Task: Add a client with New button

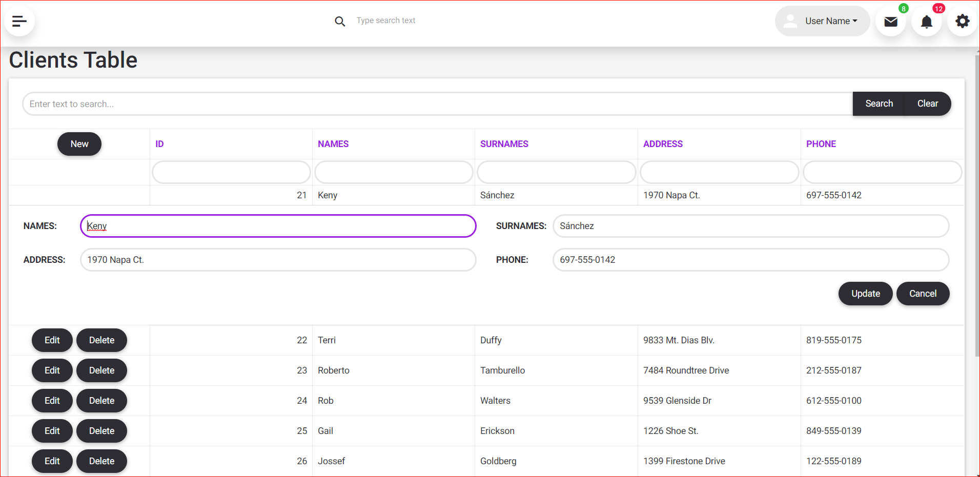Action: 79,144
